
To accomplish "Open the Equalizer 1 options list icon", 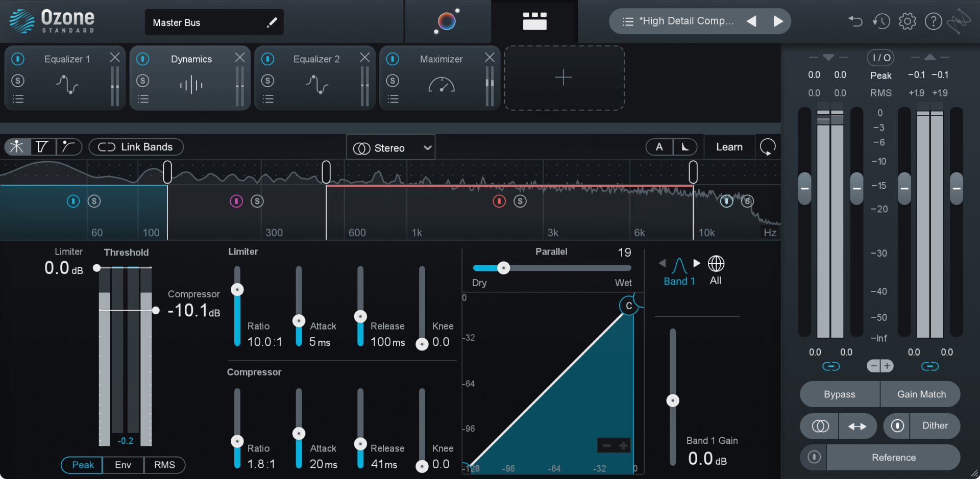I will tap(18, 98).
